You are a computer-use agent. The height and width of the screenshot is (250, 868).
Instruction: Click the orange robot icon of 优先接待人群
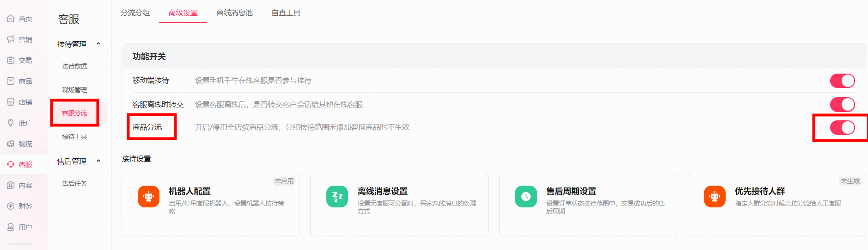pos(715,196)
